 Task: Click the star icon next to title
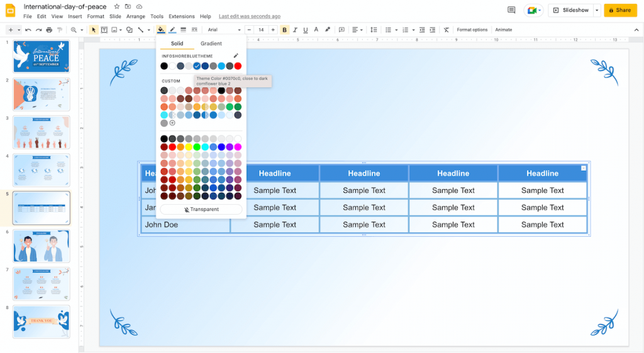click(117, 6)
